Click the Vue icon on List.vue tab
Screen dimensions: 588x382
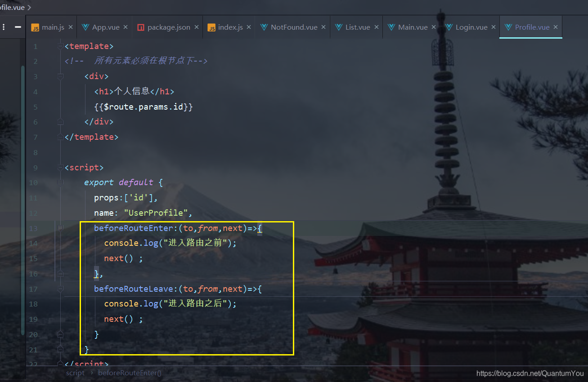pyautogui.click(x=339, y=27)
